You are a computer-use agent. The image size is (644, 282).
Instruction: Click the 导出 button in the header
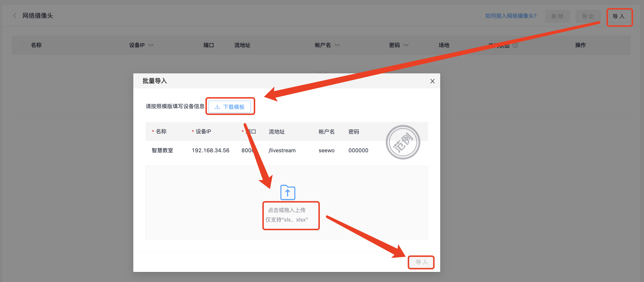588,16
